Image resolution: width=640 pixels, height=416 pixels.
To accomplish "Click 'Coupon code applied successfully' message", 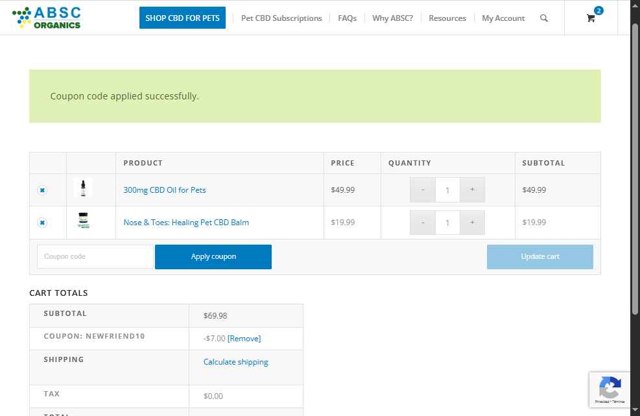I will [x=124, y=96].
